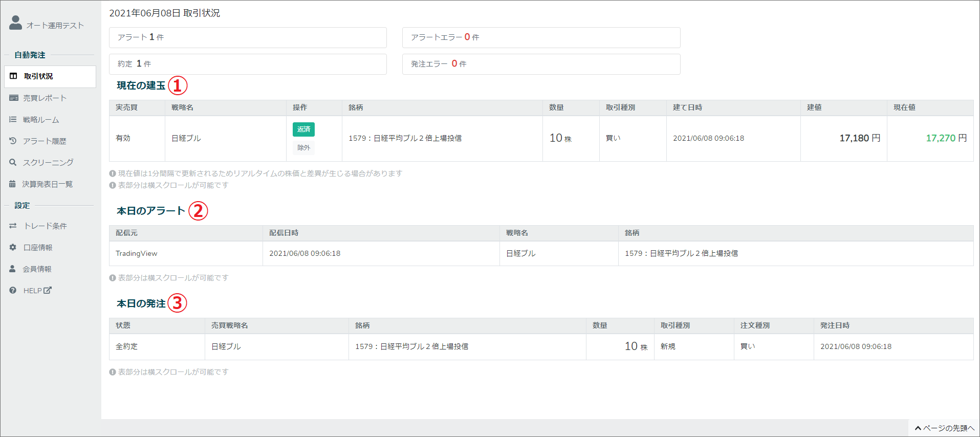Screen dimensions: 980x437
Task: Click the 売買レポート card icon
Action: (x=14, y=98)
